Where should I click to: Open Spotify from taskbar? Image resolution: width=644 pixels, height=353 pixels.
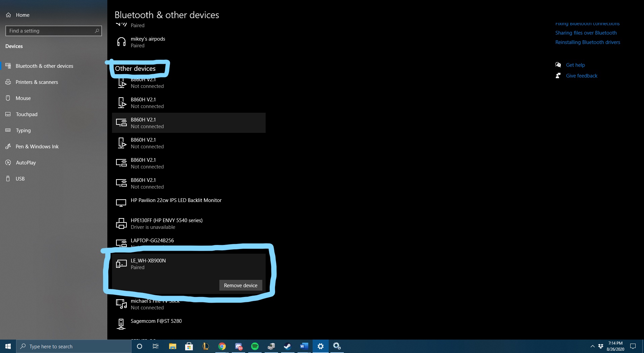255,346
